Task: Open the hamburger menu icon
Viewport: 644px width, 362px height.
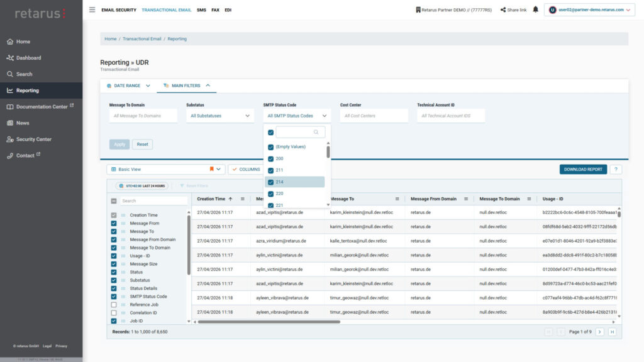Action: [x=92, y=10]
